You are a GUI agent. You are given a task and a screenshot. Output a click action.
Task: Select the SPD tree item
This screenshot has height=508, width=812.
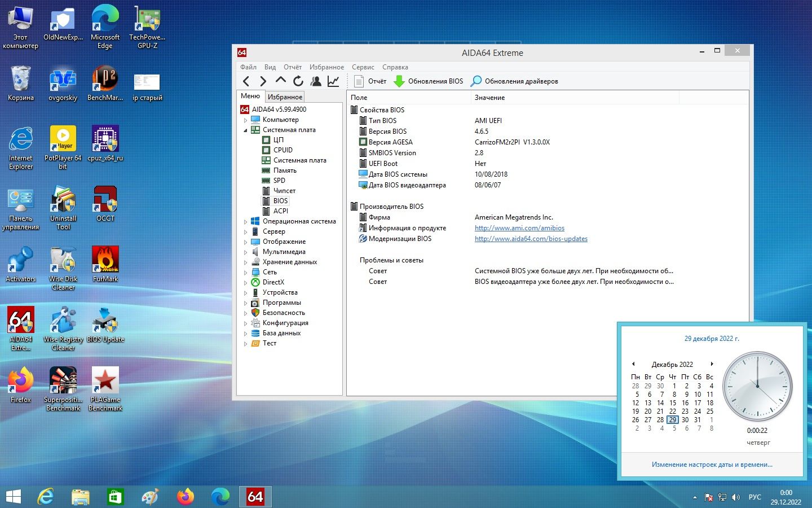279,181
